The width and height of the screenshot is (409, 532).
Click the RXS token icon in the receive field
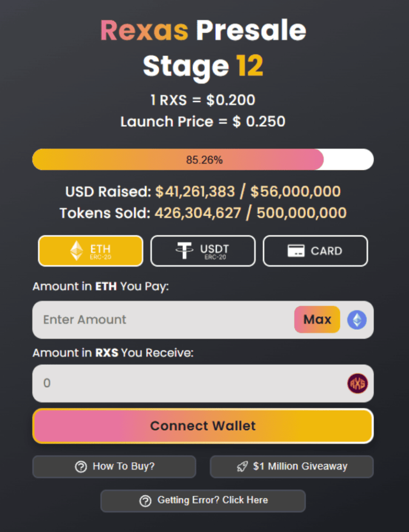(357, 383)
